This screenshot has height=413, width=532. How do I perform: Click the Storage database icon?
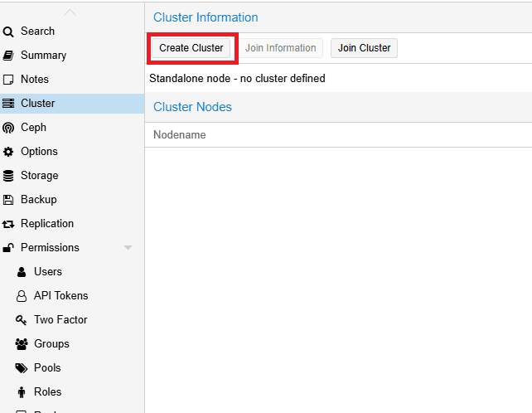click(8, 176)
